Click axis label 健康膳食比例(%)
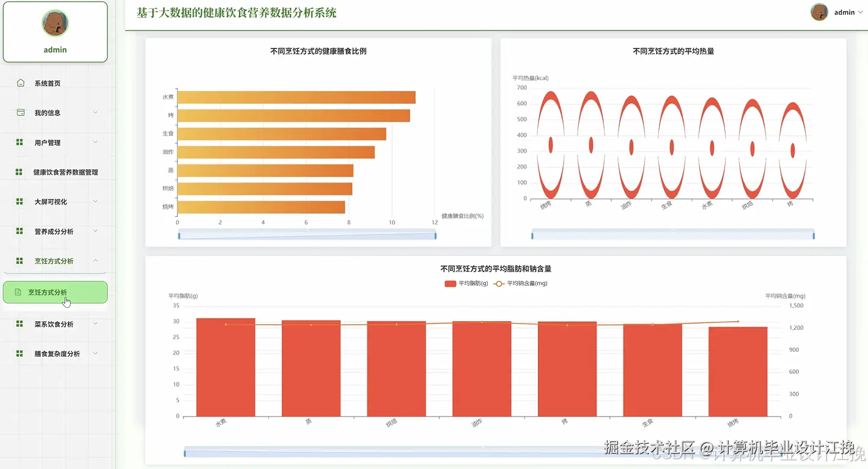This screenshot has height=469, width=868. click(463, 216)
